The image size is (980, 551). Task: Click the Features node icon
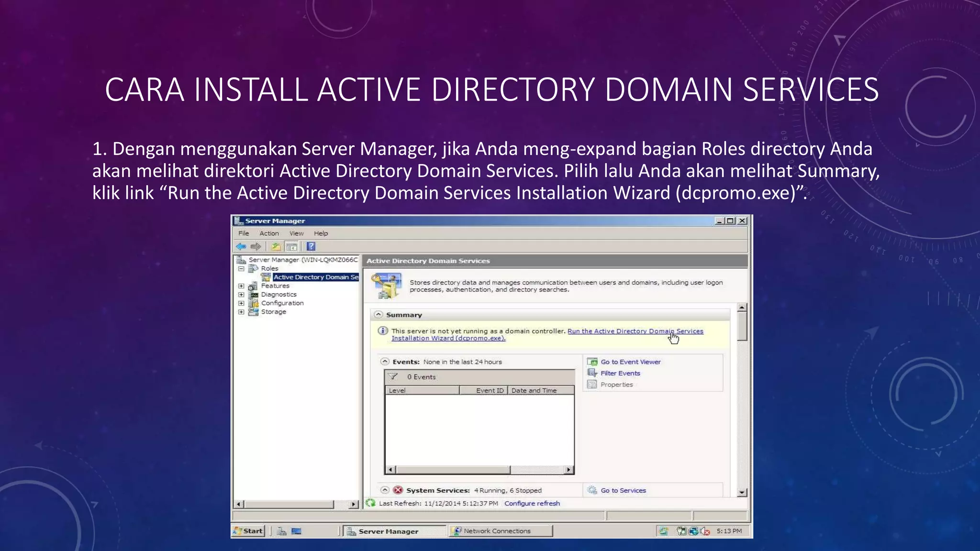point(254,286)
